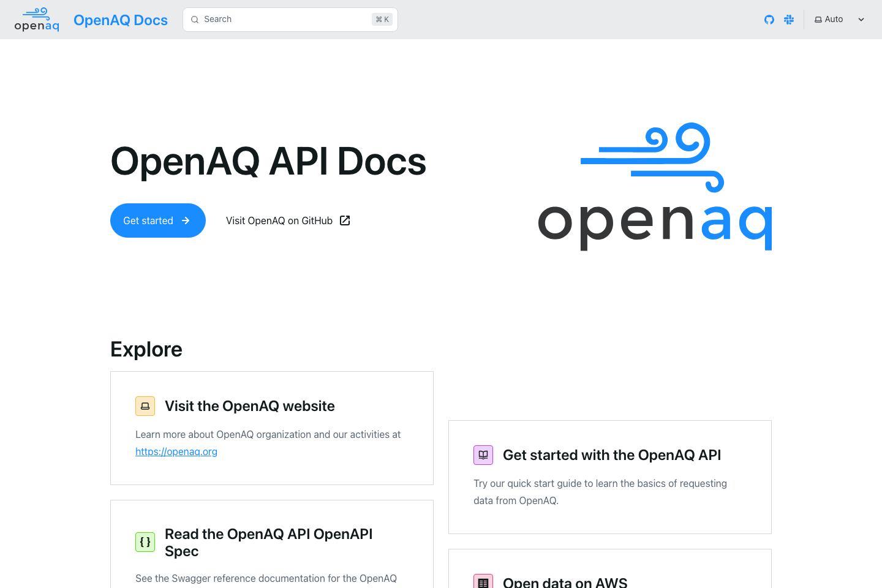Click the curly-braces icon on the OpenAPI Spec card
The image size is (882, 588).
point(145,542)
